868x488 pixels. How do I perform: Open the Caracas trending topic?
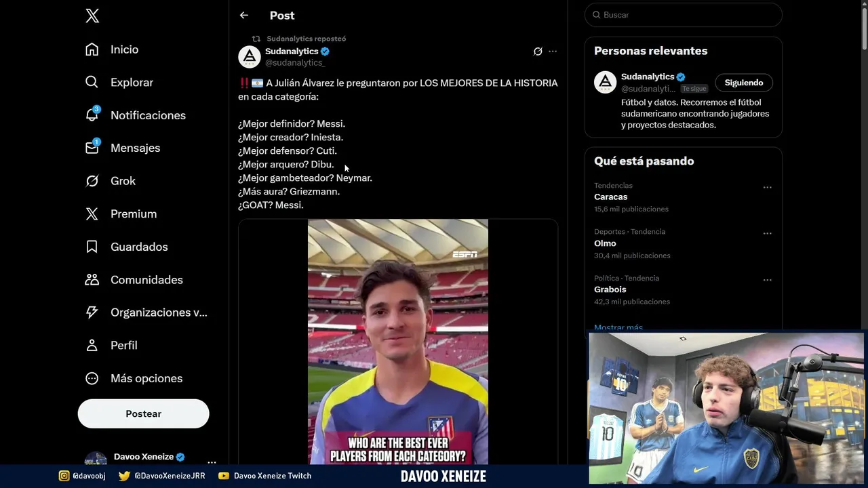click(611, 197)
